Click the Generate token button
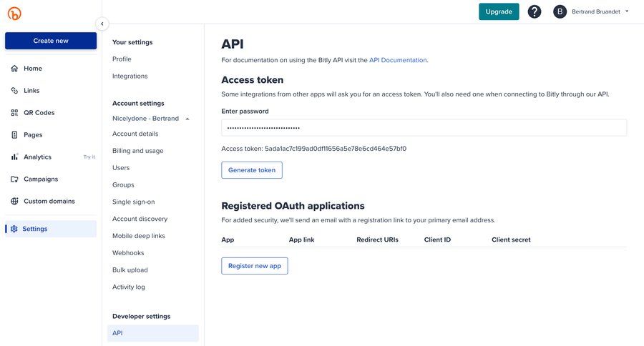Viewport: 644px width, 346px height. click(252, 170)
